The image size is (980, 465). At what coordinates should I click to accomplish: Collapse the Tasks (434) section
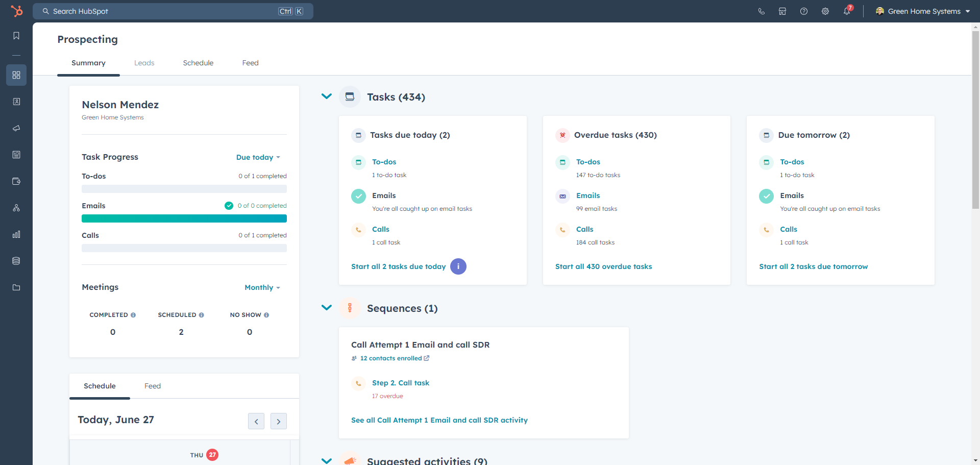tap(327, 96)
